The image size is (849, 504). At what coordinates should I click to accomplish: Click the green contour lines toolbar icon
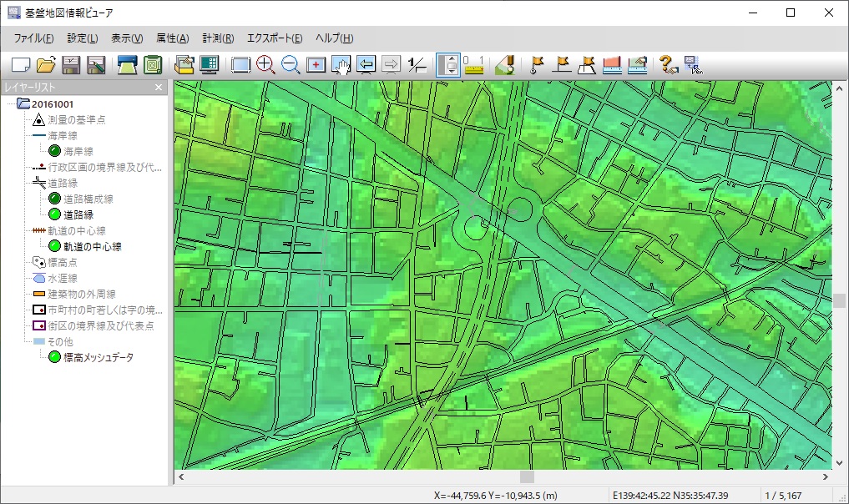(x=153, y=65)
